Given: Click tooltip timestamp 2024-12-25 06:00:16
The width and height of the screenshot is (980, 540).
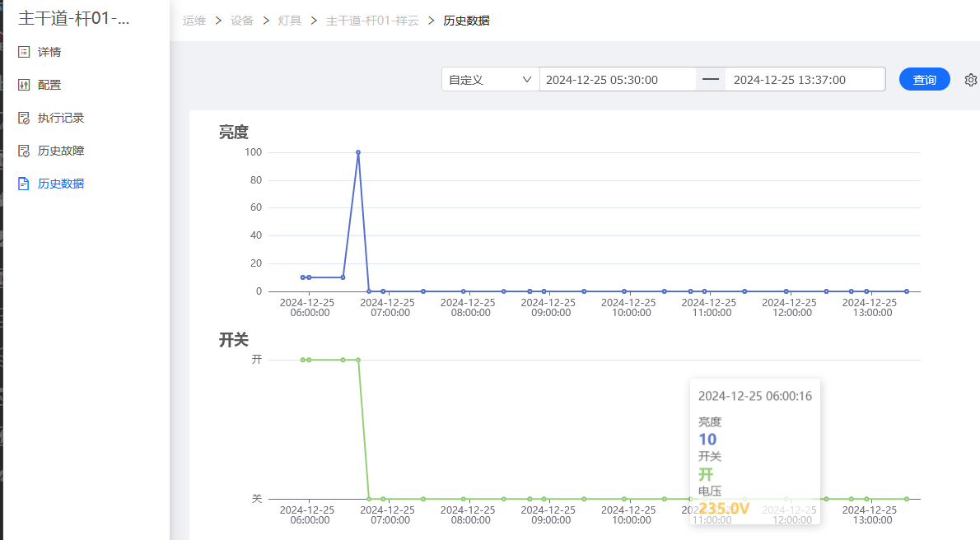Looking at the screenshot, I should tap(755, 396).
